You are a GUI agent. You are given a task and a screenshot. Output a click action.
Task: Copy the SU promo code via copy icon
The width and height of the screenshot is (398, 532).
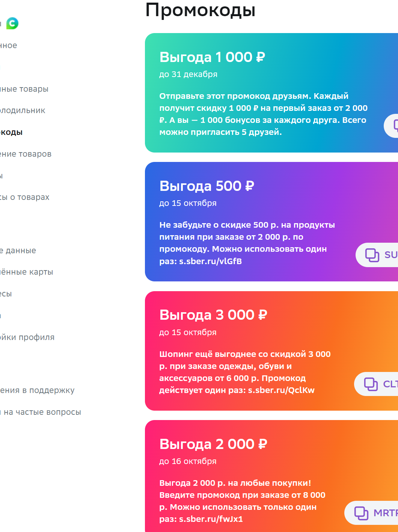pos(372,255)
